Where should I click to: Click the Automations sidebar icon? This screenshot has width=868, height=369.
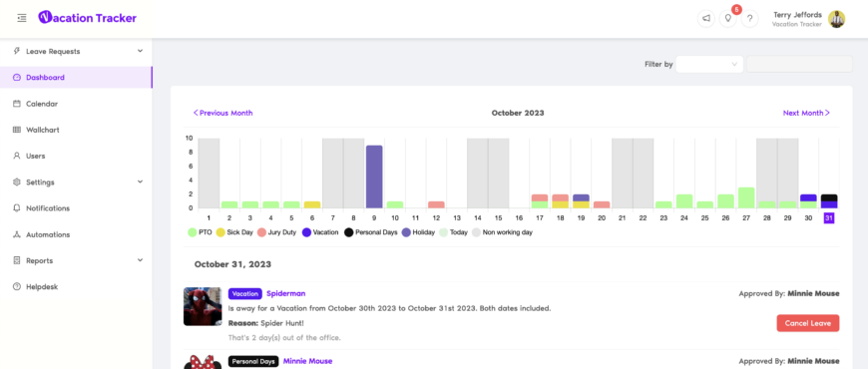[17, 234]
